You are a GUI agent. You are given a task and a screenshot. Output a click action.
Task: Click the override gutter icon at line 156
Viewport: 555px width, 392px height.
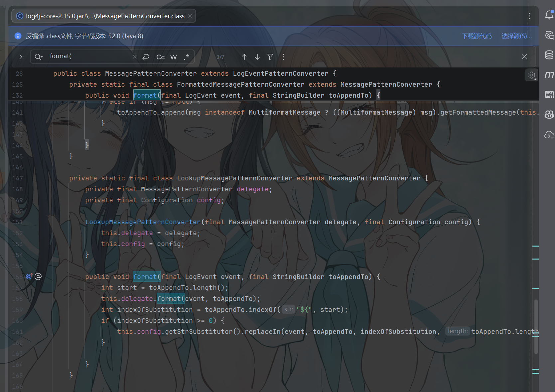[x=29, y=276]
